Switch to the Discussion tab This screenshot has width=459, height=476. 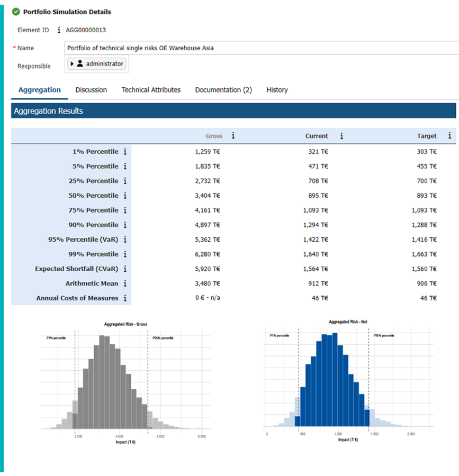coord(91,90)
